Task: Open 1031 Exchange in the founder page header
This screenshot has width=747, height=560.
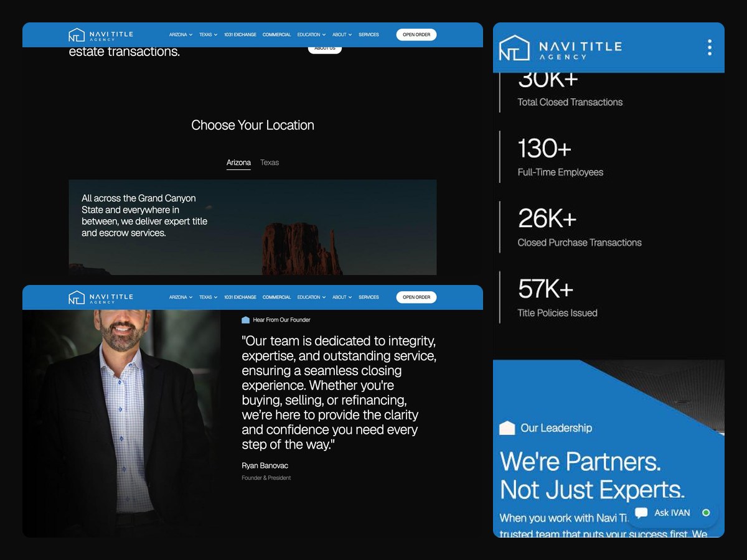Action: pos(240,297)
